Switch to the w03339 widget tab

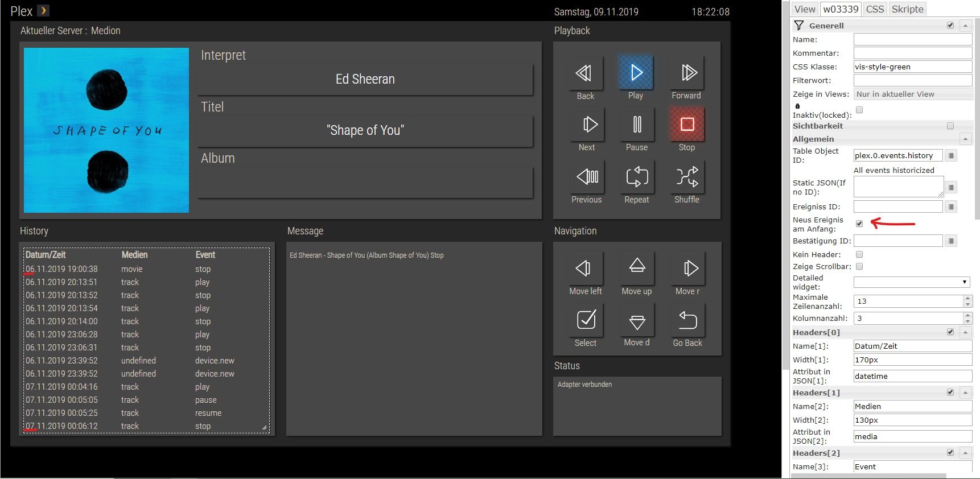click(x=841, y=9)
